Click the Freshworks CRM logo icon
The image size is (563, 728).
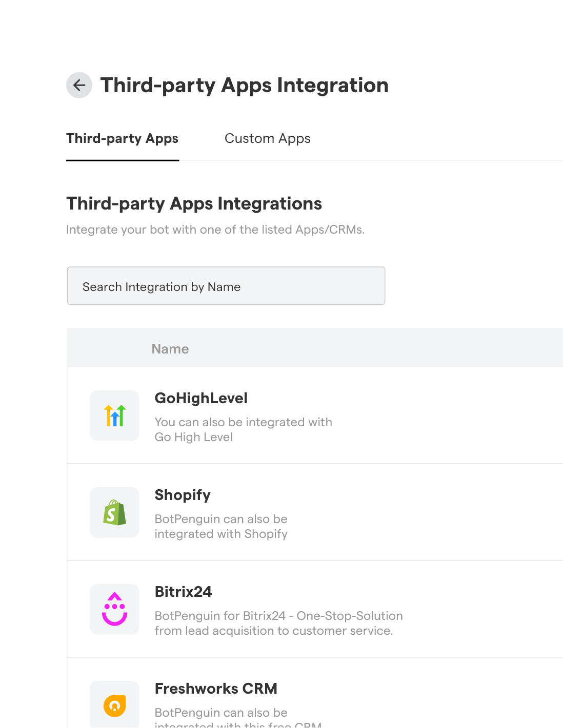point(114,705)
